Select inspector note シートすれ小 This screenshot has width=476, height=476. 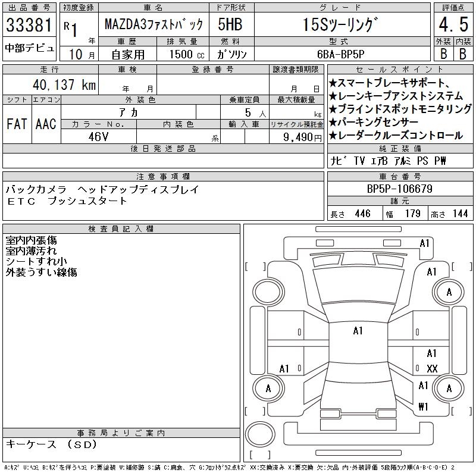36,261
